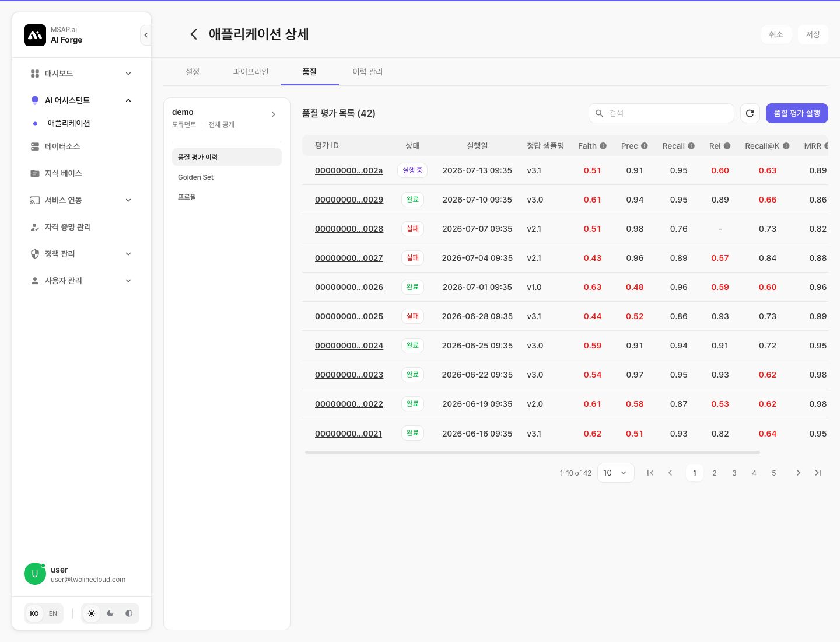Click the 실패 badge in row 00000000...0028
This screenshot has height=642, width=840.
(412, 229)
